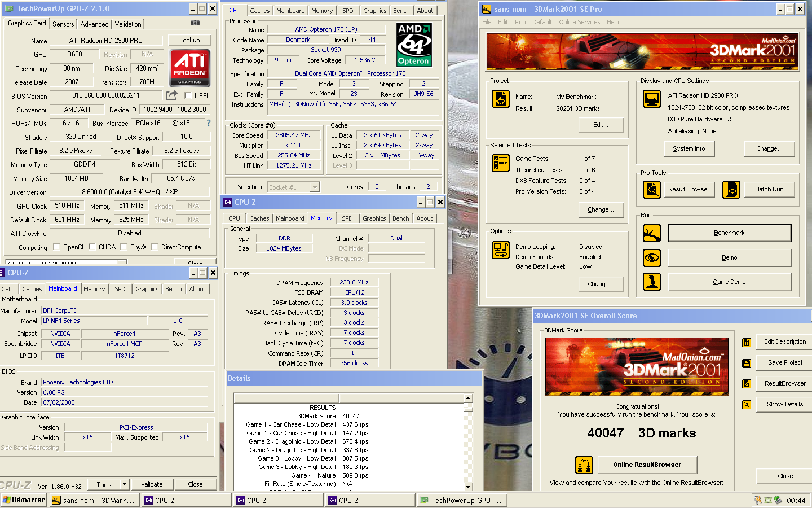Click the Close button in score window
812x508 pixels.
coord(784,476)
